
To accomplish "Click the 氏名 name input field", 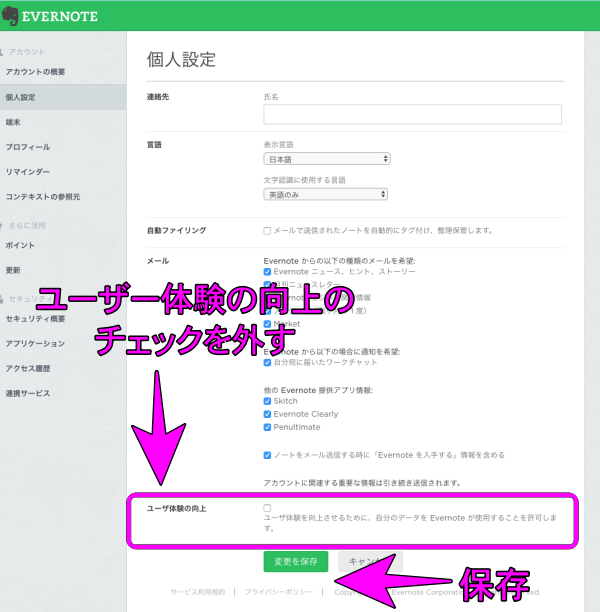I will pyautogui.click(x=412, y=114).
